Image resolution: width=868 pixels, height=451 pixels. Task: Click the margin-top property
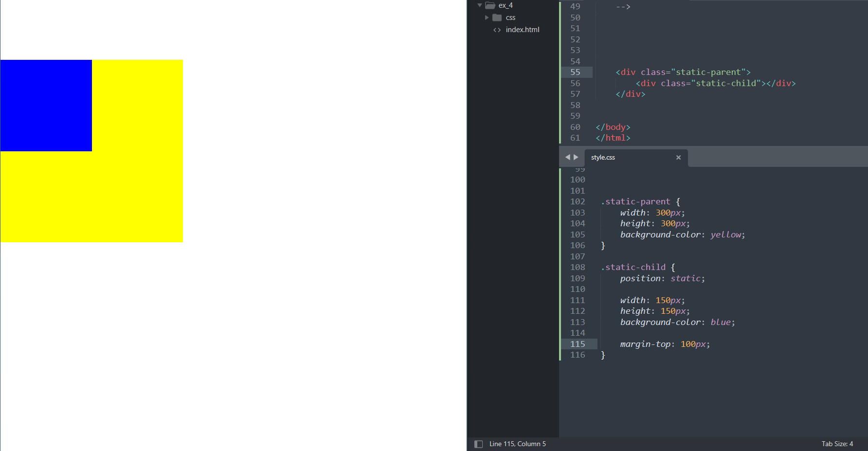tap(645, 344)
